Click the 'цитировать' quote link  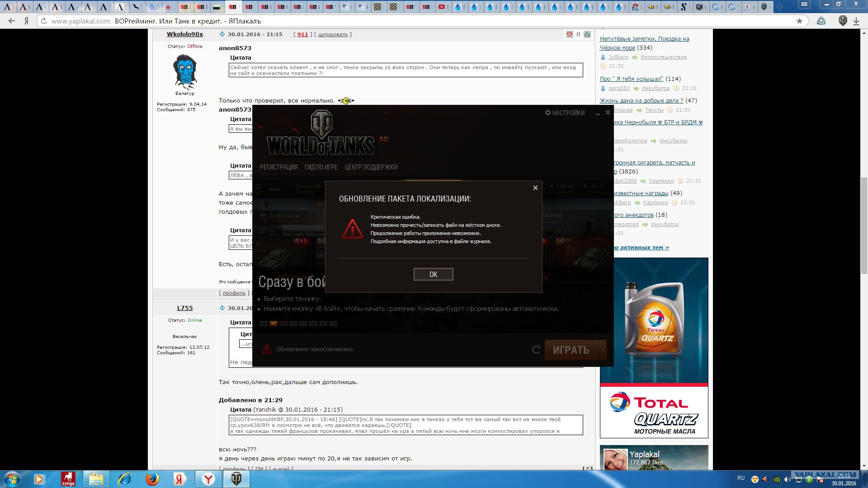click(x=333, y=34)
